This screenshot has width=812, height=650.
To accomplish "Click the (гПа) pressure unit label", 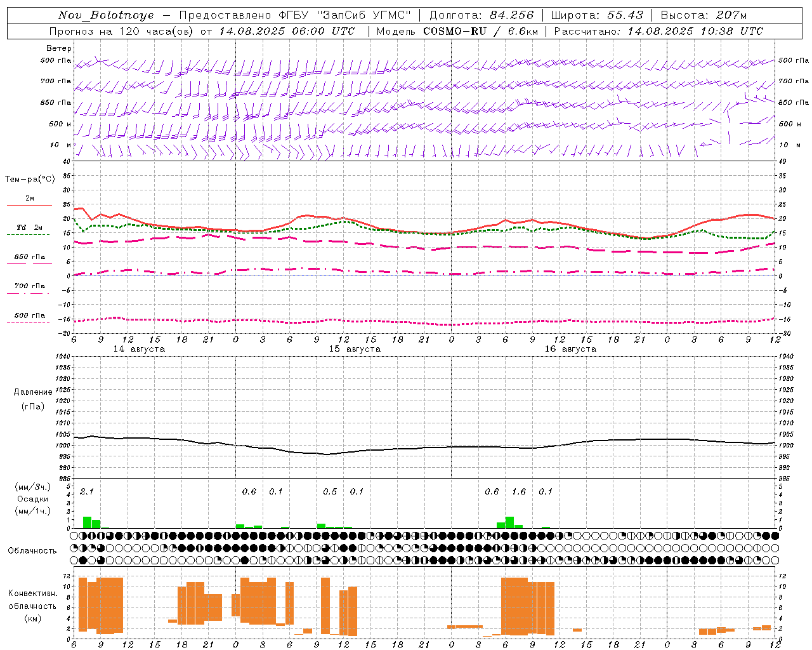I will pos(33,407).
